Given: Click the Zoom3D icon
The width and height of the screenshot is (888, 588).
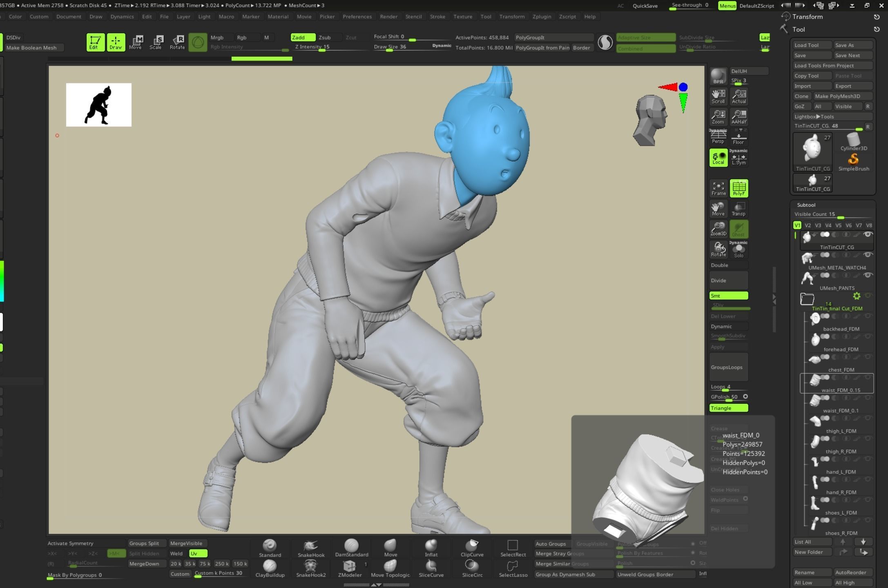Looking at the screenshot, I should click(x=718, y=229).
